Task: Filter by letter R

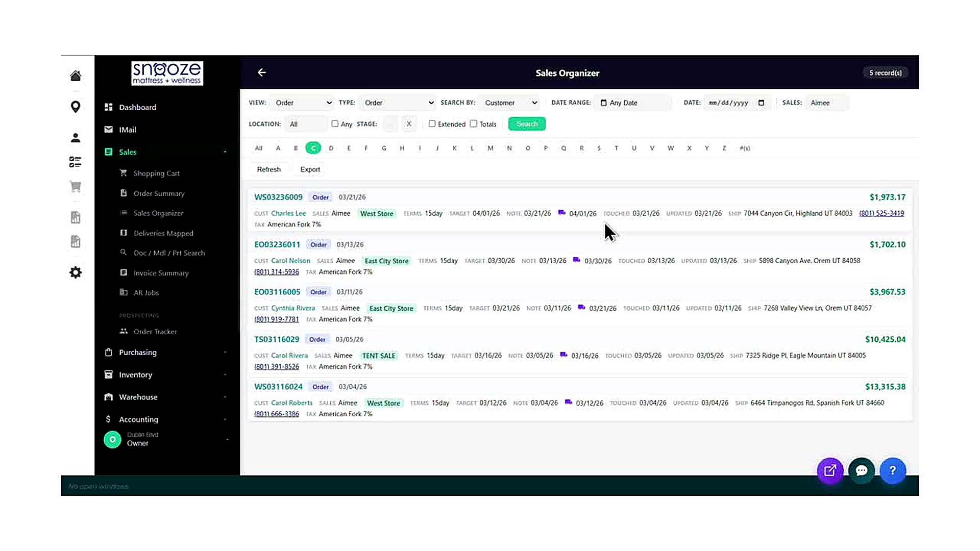Action: click(581, 148)
